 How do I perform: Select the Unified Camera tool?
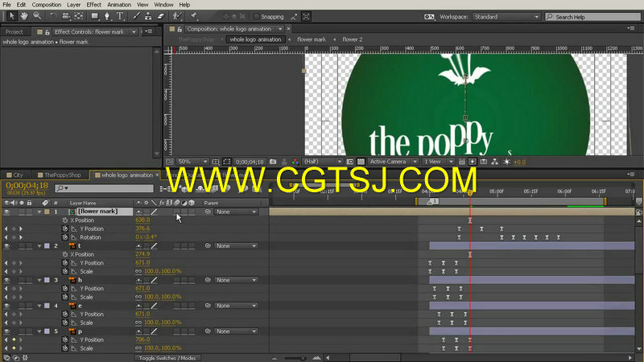point(66,16)
